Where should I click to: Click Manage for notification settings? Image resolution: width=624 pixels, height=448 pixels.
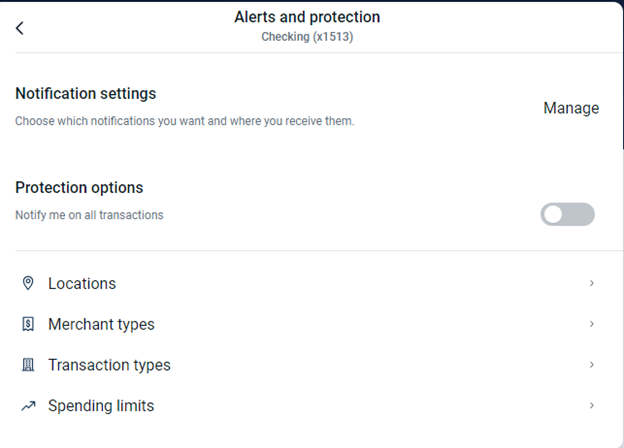pyautogui.click(x=571, y=108)
